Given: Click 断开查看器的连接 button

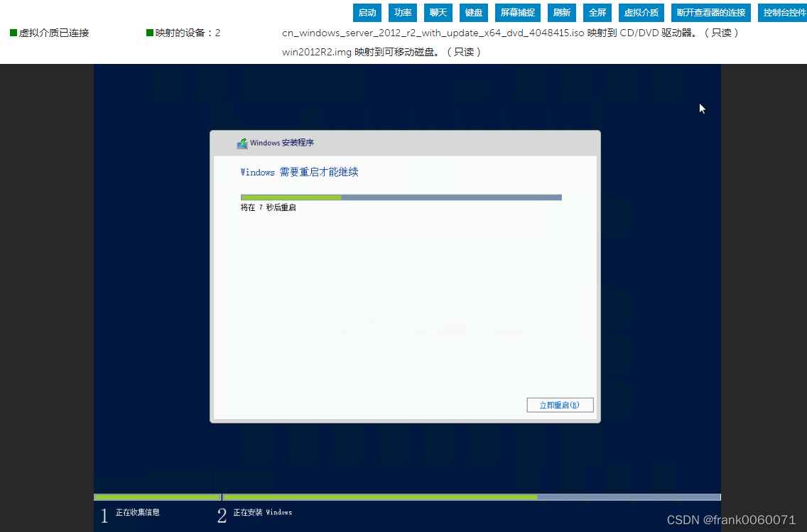Looking at the screenshot, I should click(x=711, y=13).
